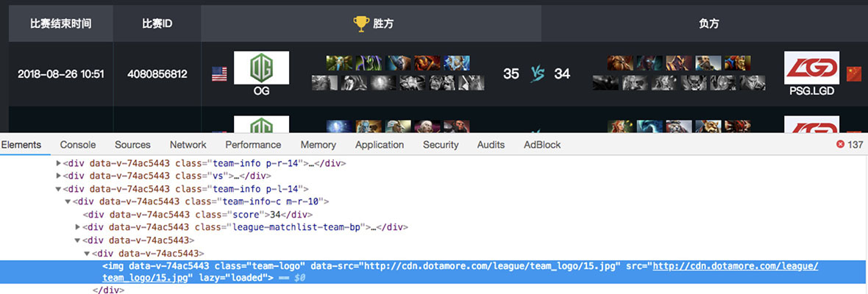
Task: Click the 比赛结束时间 column header
Action: [x=61, y=24]
